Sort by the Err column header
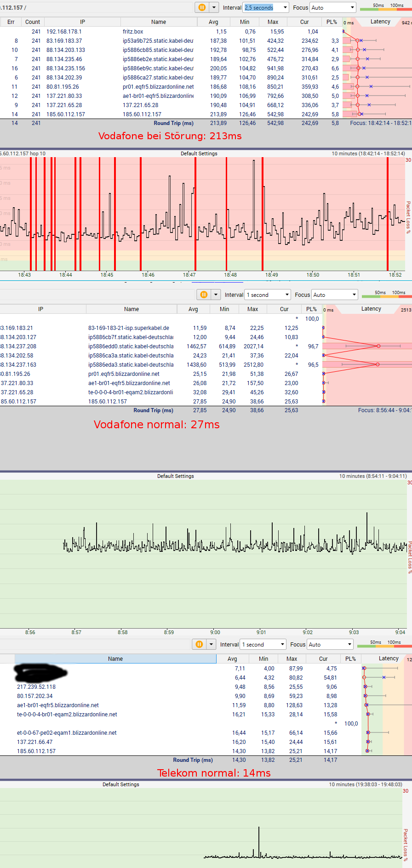The width and height of the screenshot is (412, 868). pyautogui.click(x=11, y=22)
